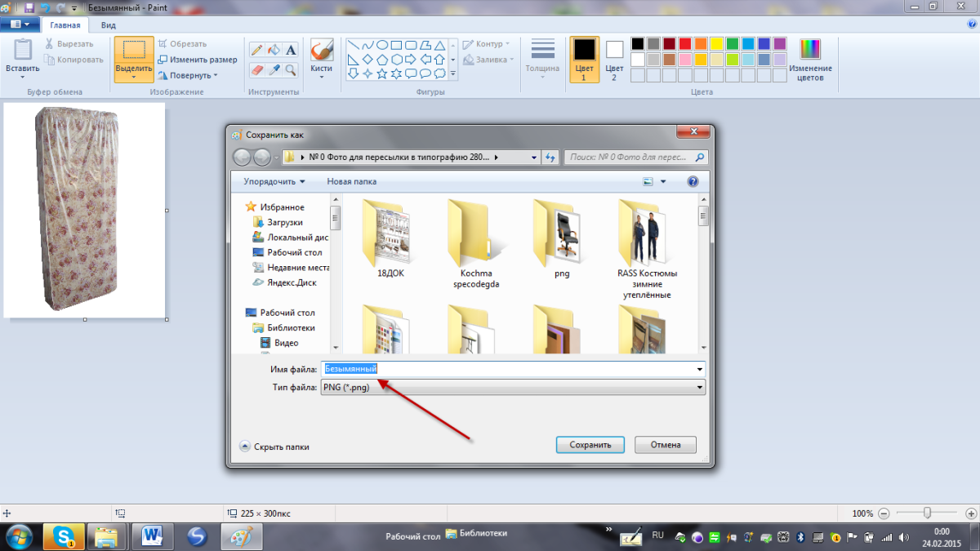Switch to the Вид ribbon tab
The width and height of the screenshot is (980, 551).
[108, 25]
